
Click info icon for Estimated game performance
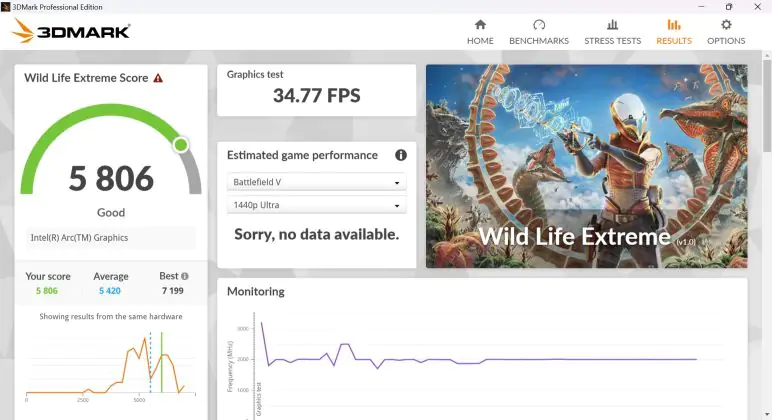point(401,155)
